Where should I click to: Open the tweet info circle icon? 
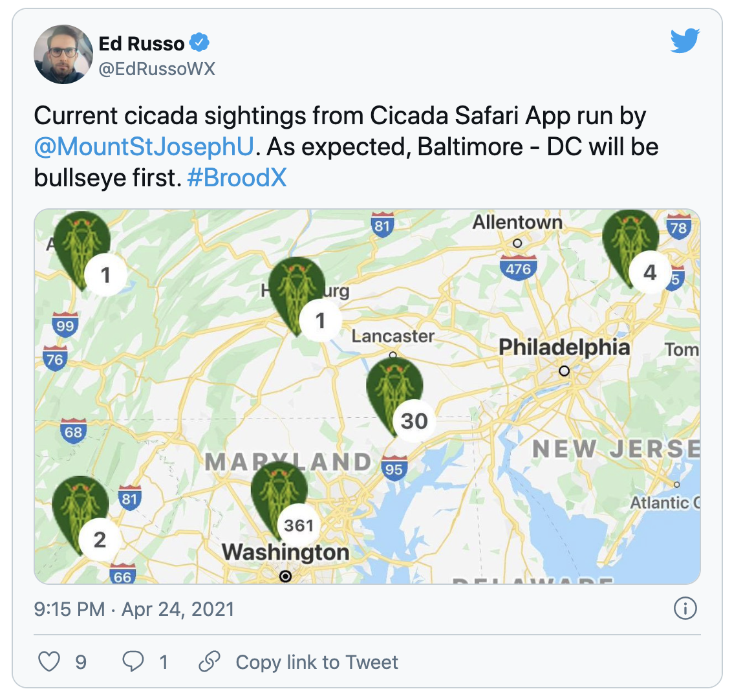click(x=685, y=609)
